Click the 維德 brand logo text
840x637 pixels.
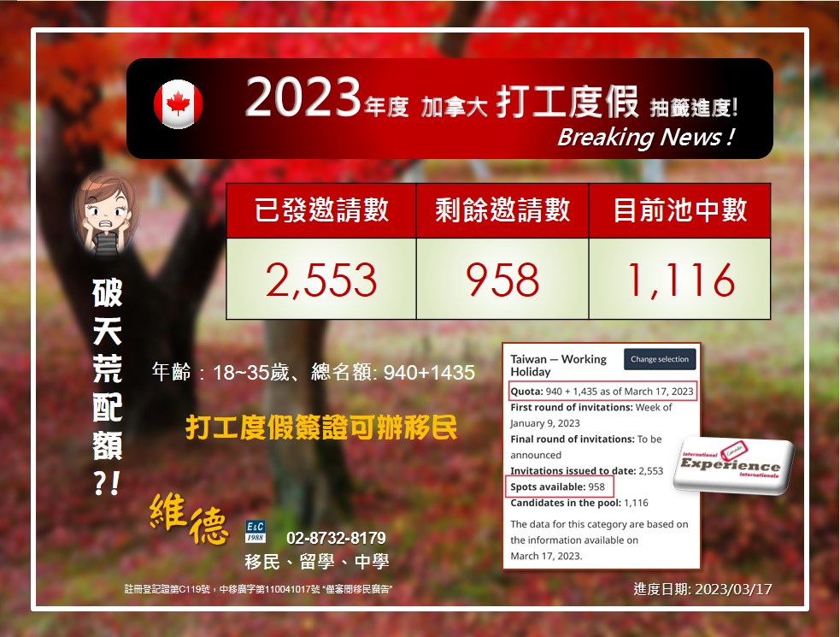tap(189, 519)
